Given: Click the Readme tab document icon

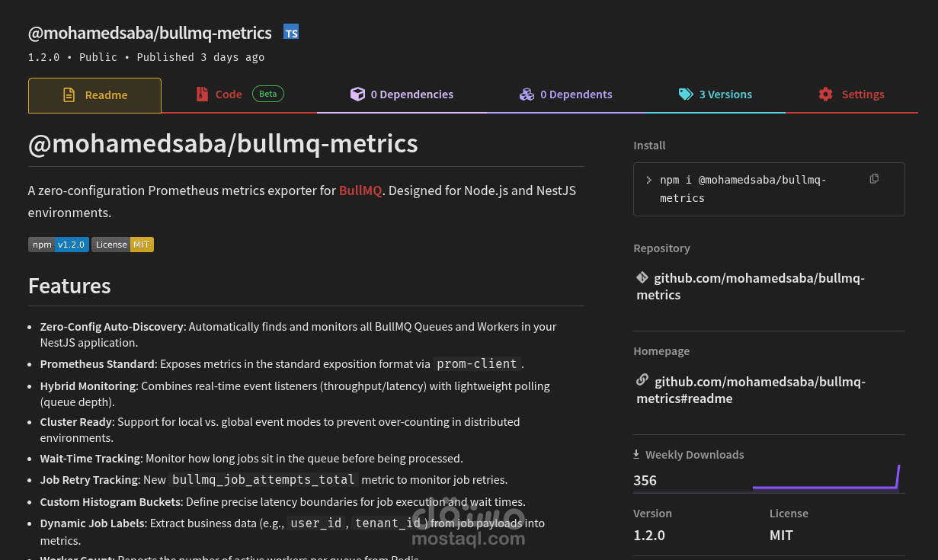Looking at the screenshot, I should [x=69, y=95].
